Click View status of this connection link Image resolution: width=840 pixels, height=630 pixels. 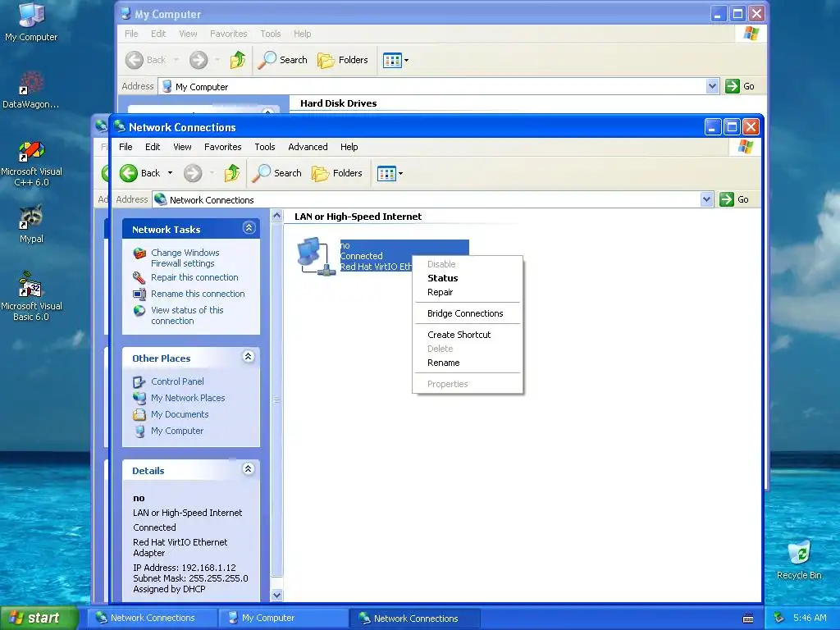coord(187,315)
